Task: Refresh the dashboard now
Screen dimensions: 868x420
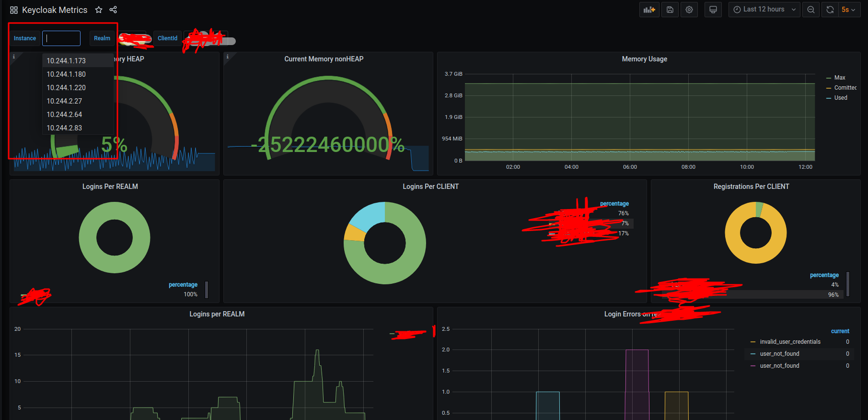Action: [830, 10]
